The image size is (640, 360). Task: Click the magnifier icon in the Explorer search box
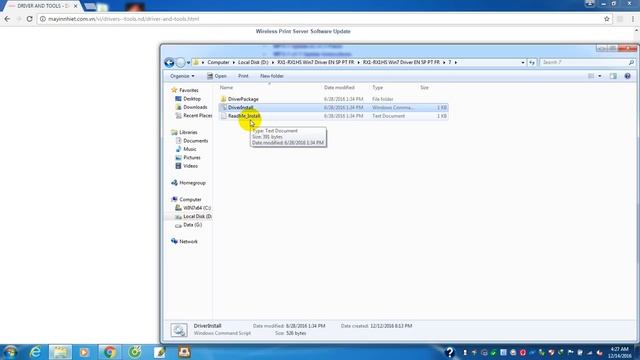click(631, 62)
